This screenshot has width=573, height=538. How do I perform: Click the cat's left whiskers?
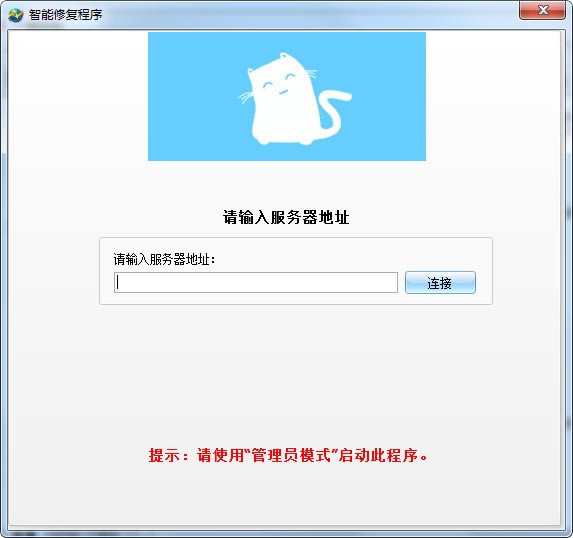tap(246, 97)
